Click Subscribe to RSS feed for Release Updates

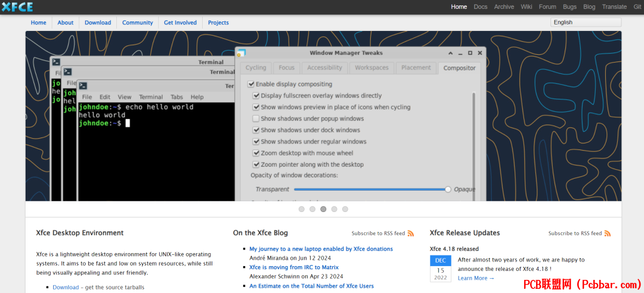click(x=575, y=233)
